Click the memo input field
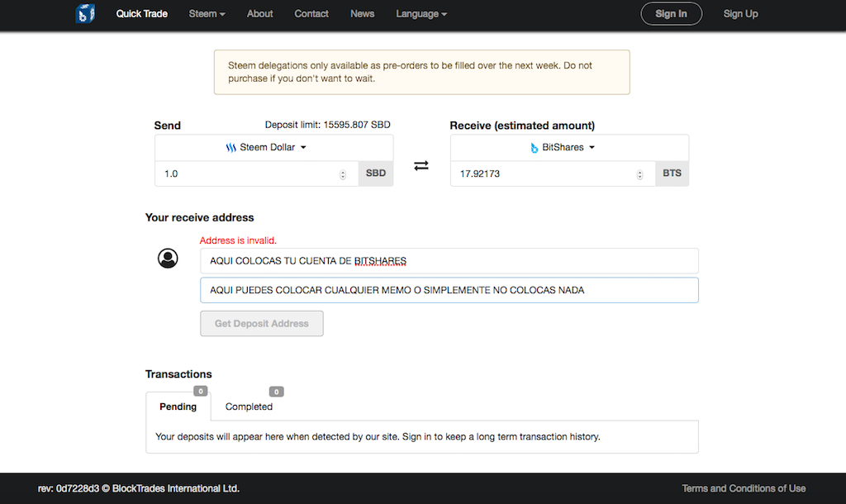Viewport: 846px width, 504px height. [x=449, y=290]
